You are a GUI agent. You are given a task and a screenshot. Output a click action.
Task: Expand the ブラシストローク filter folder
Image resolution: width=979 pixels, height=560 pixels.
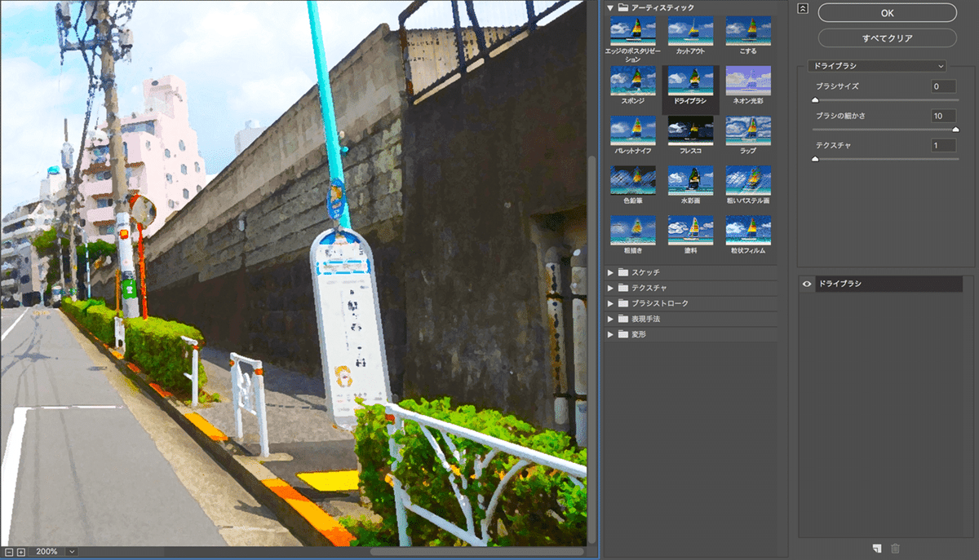(609, 303)
